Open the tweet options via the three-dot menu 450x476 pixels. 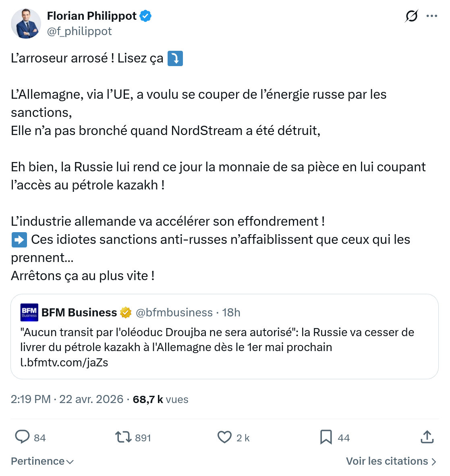tap(432, 16)
